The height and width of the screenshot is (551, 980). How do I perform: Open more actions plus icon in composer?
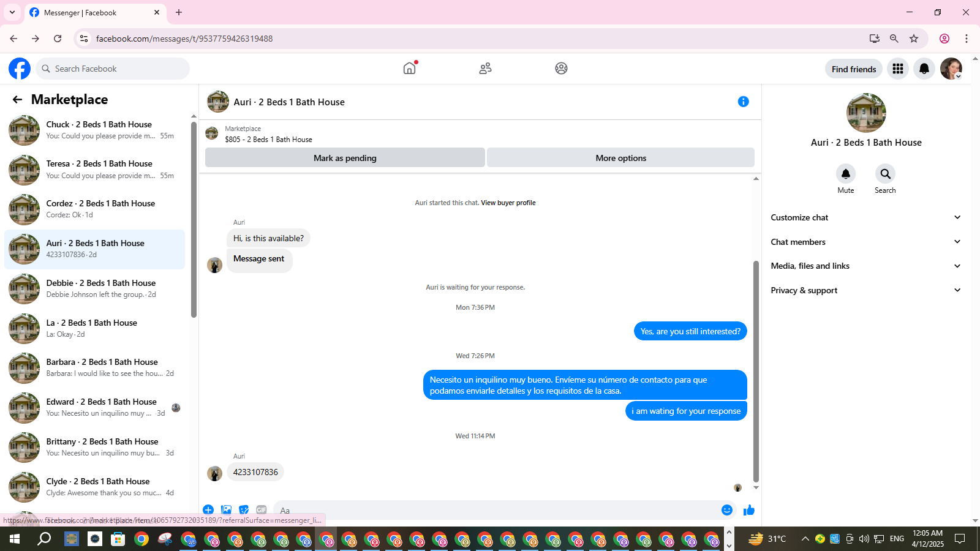208,510
